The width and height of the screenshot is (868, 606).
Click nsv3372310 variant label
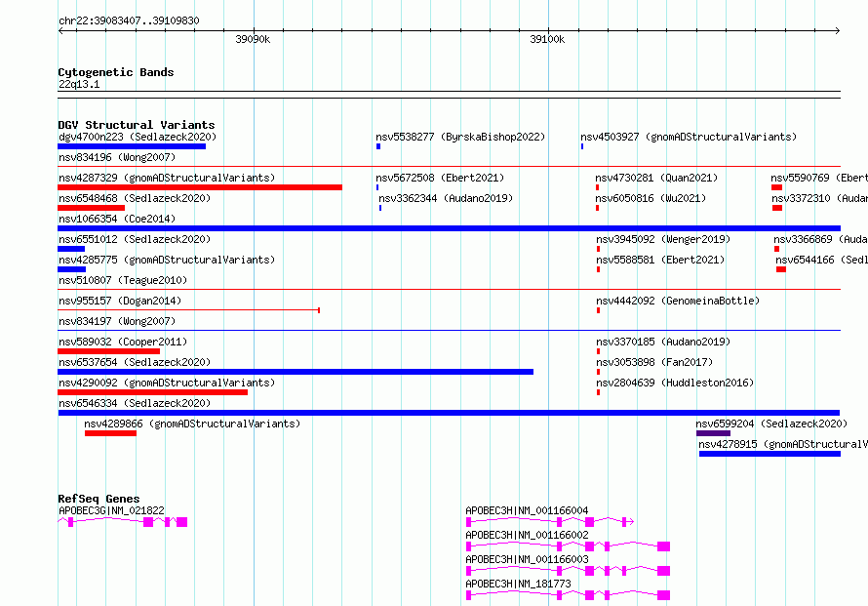820,198
